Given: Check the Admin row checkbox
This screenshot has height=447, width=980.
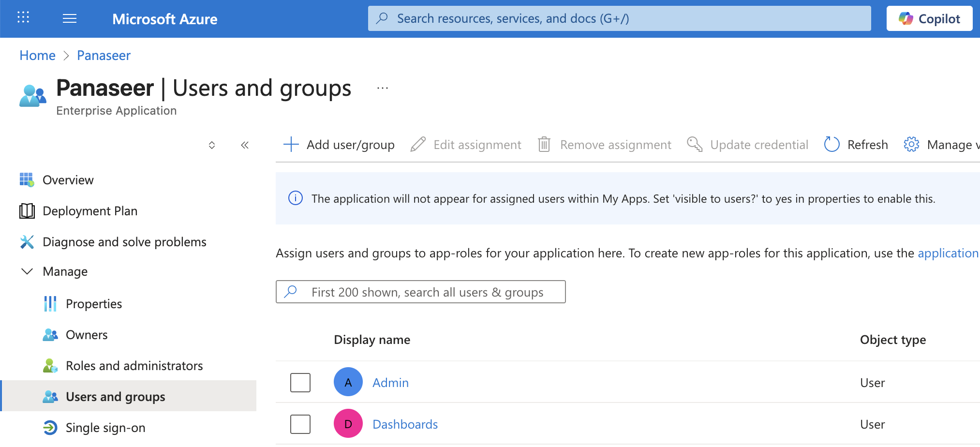Looking at the screenshot, I should tap(300, 383).
